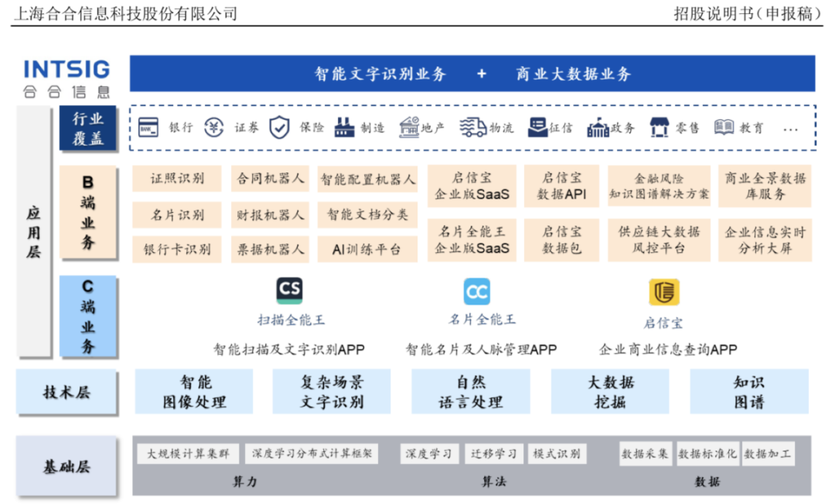Click 企业信息实时分析大屏 box

pyautogui.click(x=765, y=240)
